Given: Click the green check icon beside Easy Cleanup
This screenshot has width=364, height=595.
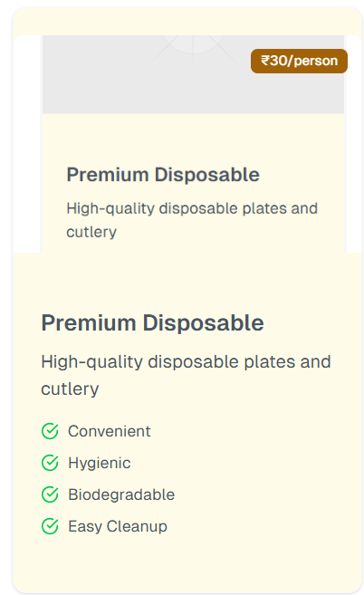Looking at the screenshot, I should pos(50,526).
